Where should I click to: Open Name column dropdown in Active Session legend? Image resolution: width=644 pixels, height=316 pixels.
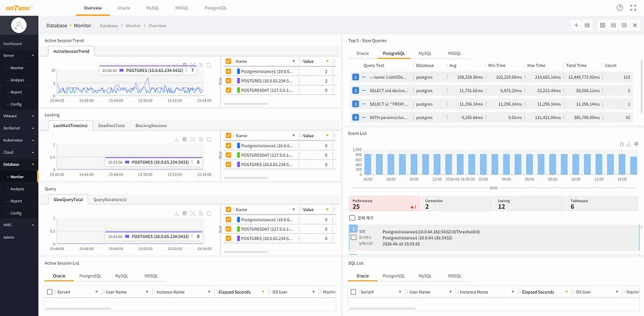(293, 61)
